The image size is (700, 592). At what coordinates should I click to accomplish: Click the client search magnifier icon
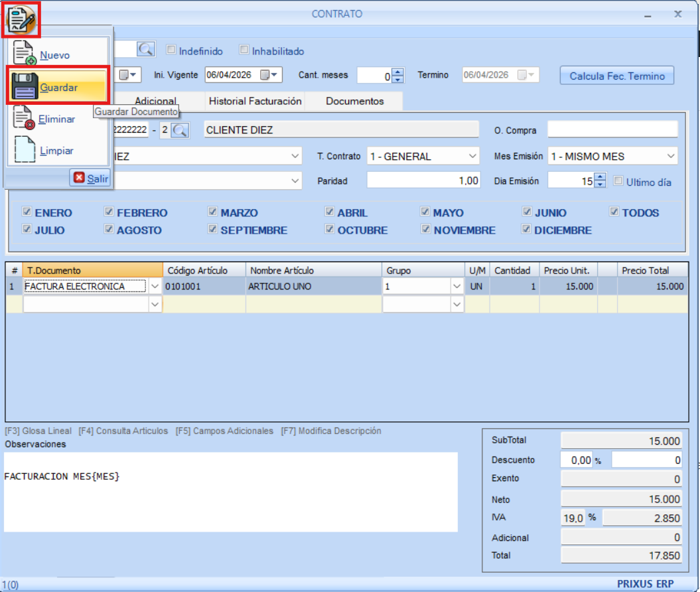180,130
